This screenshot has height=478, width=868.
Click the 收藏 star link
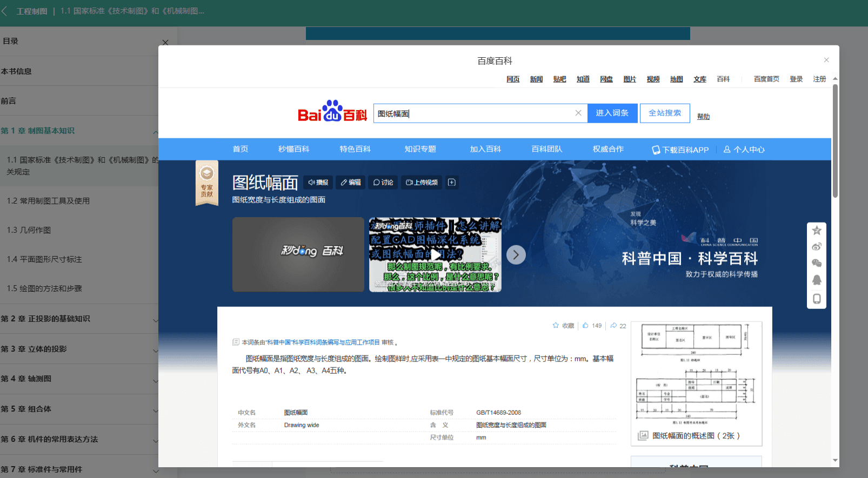[563, 326]
